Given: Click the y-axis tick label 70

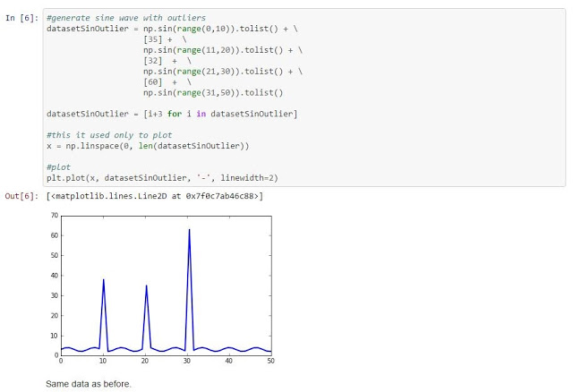Looking at the screenshot, I should 54,216.
